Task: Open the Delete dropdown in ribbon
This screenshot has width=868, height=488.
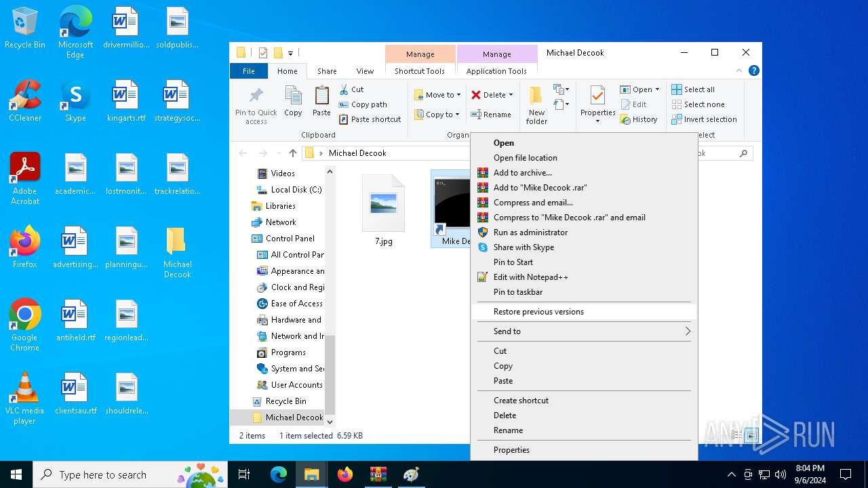Action: pos(511,95)
